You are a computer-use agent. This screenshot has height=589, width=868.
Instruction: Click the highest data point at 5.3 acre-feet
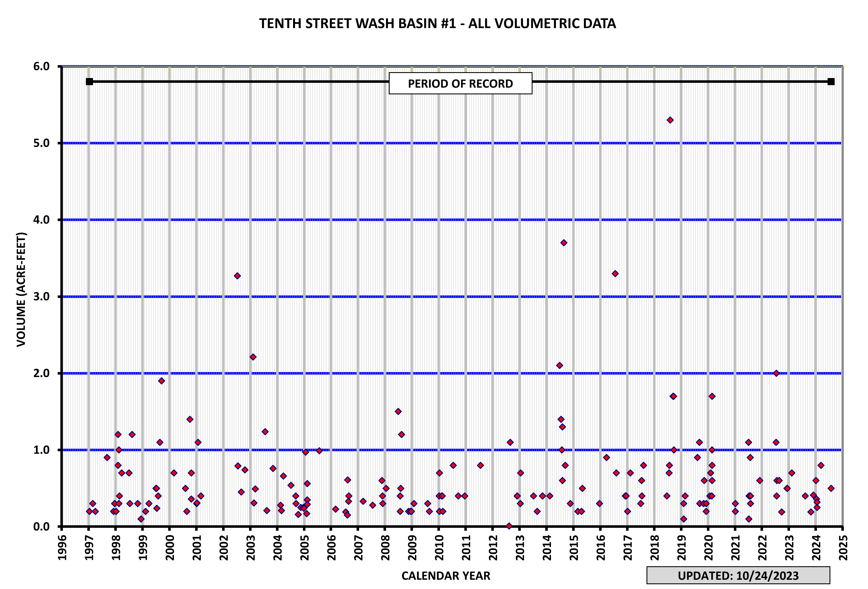(x=670, y=120)
